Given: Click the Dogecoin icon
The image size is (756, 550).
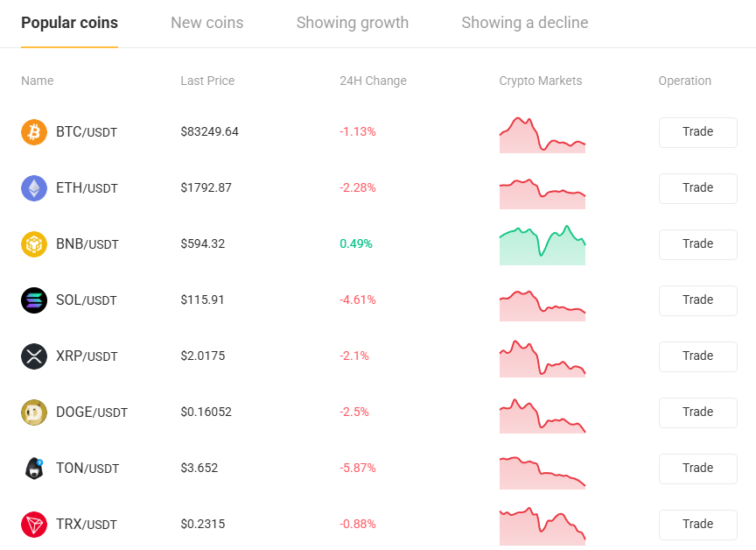Looking at the screenshot, I should point(34,412).
